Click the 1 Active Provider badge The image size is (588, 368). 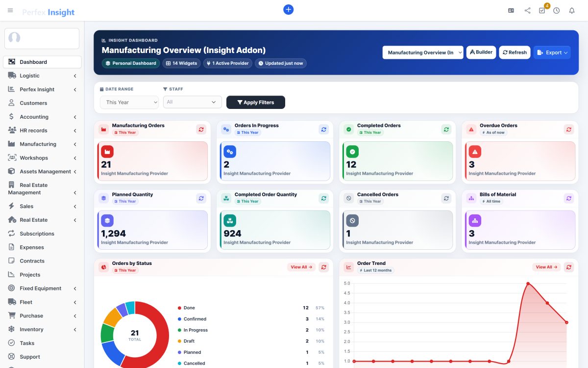click(228, 63)
